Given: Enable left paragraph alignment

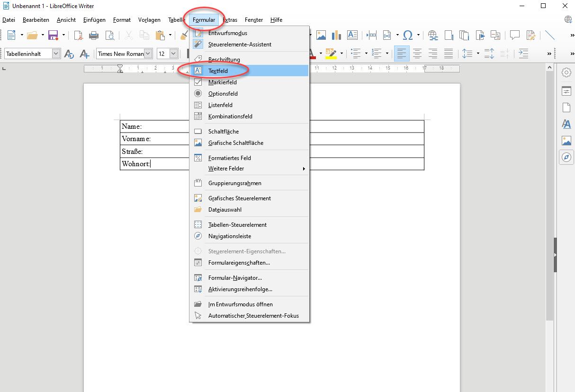Looking at the screenshot, I should tap(402, 53).
